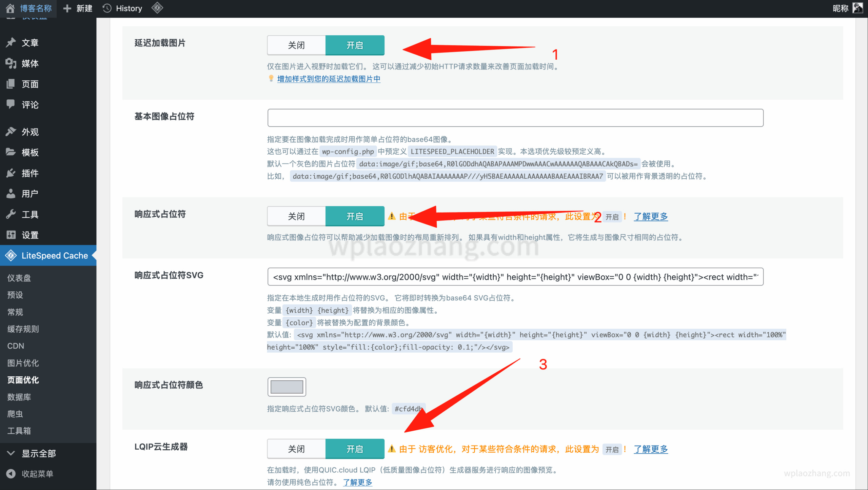Screen dimensions: 868x490
Task: Open the 媒体 media library icon
Action: 11,63
